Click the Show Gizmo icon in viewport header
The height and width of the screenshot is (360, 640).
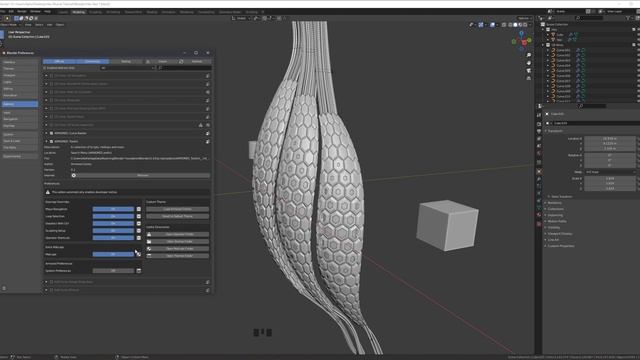tap(481, 25)
